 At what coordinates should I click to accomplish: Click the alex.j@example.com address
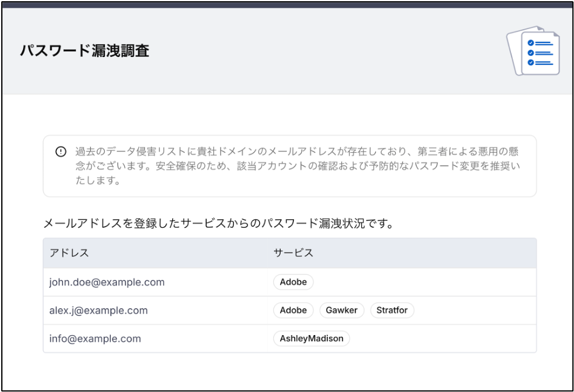pos(98,310)
